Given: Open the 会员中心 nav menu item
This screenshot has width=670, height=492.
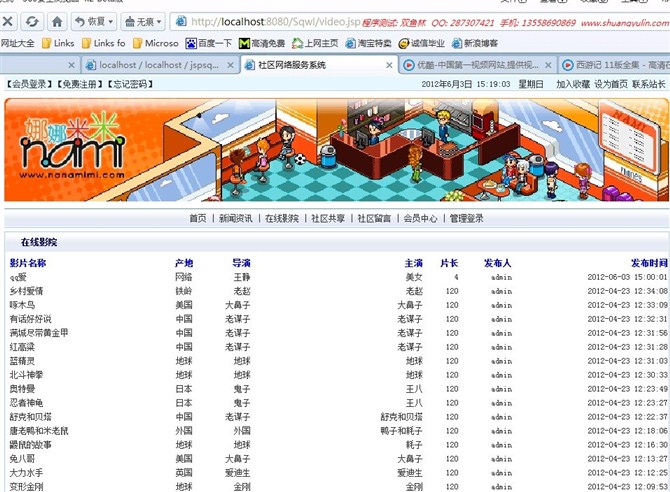Looking at the screenshot, I should pyautogui.click(x=420, y=218).
